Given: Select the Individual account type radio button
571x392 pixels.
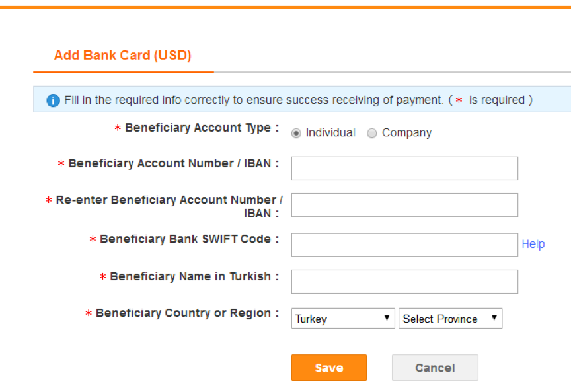Looking at the screenshot, I should (x=297, y=134).
